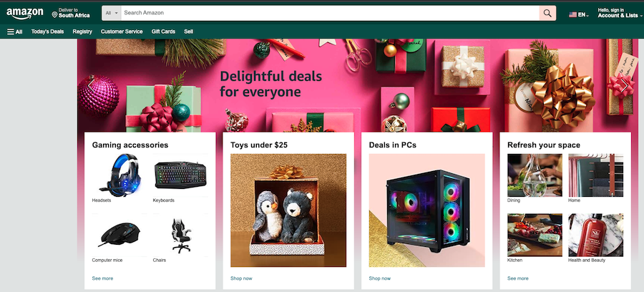The image size is (644, 292).
Task: Go to previous banner with left arrow
Action: [91, 85]
